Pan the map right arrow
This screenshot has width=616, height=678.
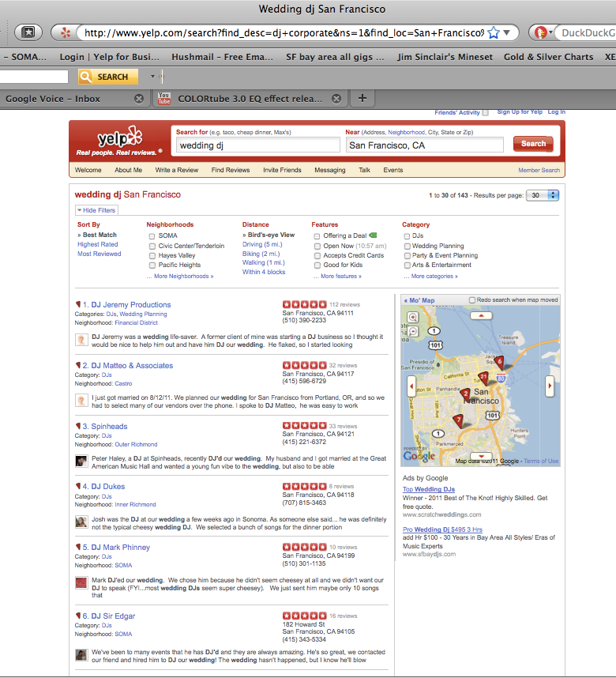pos(550,386)
